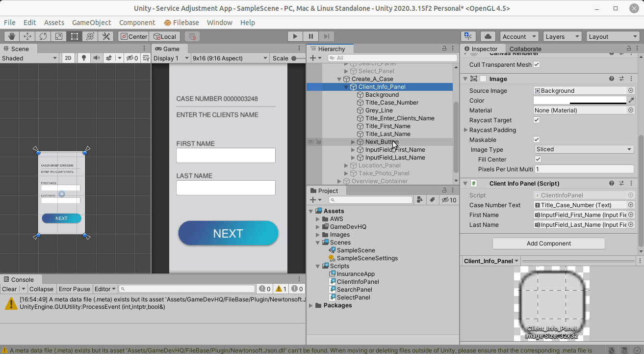Viewport: 644px width, 354px height.
Task: Toggle scene effects icon
Action: tap(109, 58)
